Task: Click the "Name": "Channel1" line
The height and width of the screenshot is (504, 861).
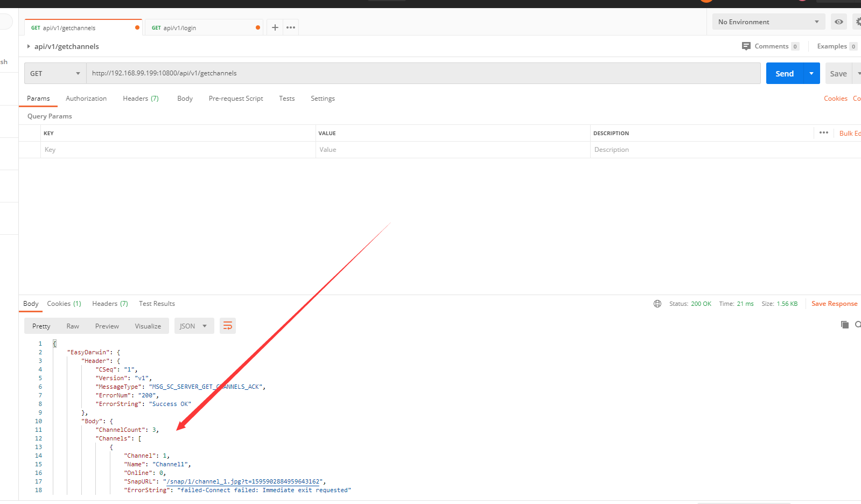Action: (x=157, y=464)
